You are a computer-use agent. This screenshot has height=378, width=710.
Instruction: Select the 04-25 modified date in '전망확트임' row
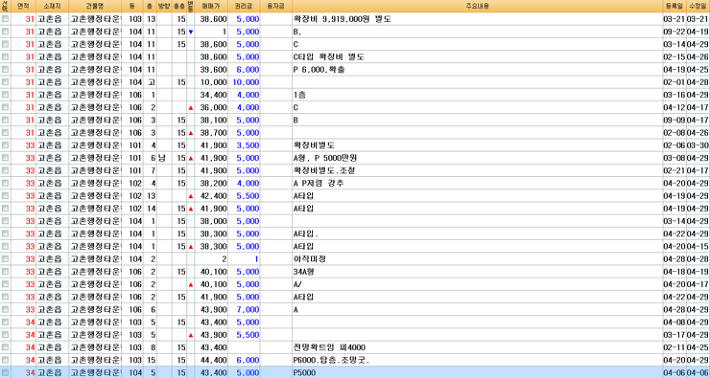tap(698, 348)
